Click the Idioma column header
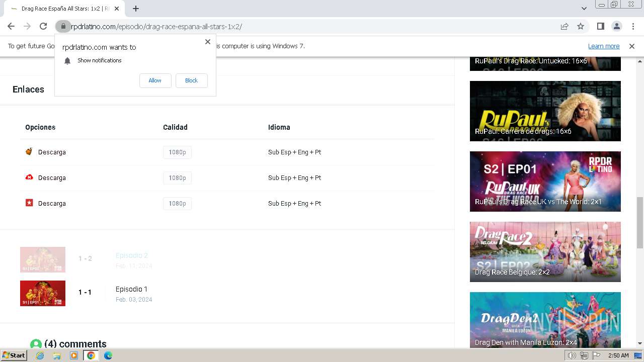This screenshot has width=644, height=362. tap(279, 127)
